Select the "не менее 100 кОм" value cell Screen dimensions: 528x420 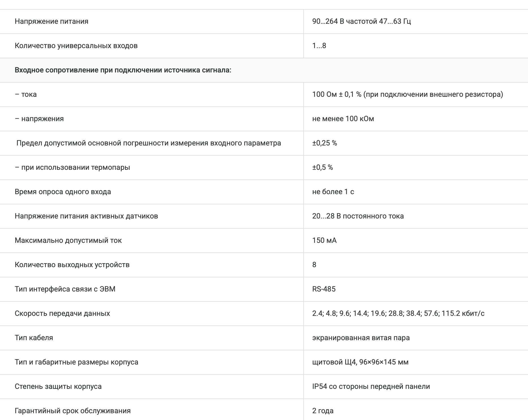343,119
